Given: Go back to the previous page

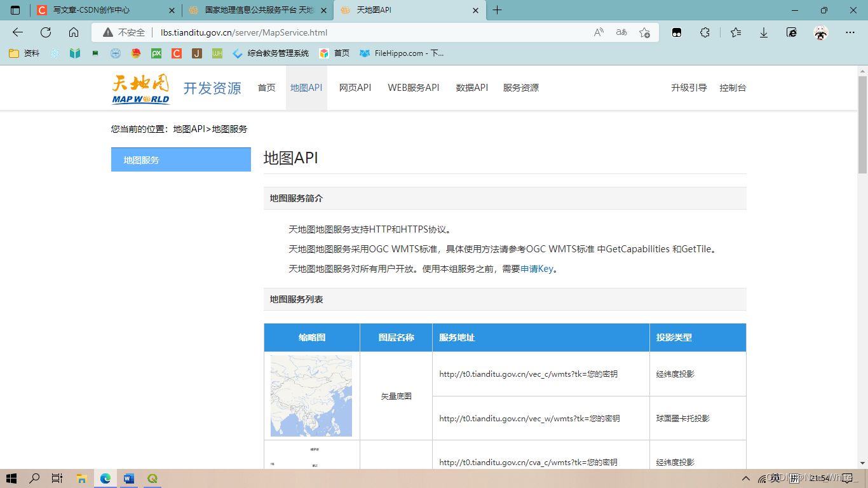Looking at the screenshot, I should coord(18,32).
